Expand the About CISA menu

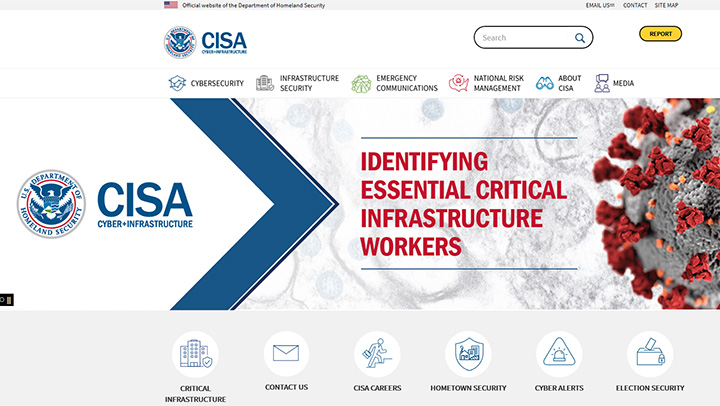coord(558,84)
